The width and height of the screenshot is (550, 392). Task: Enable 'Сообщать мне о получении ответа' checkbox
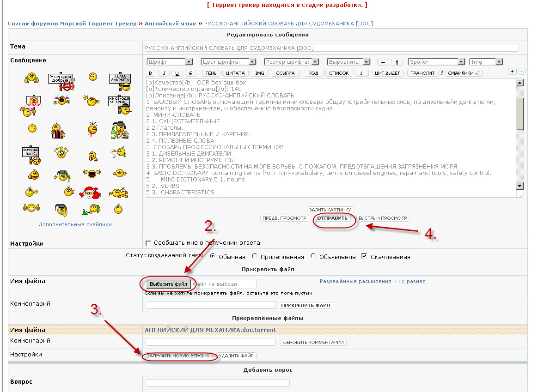(x=148, y=243)
